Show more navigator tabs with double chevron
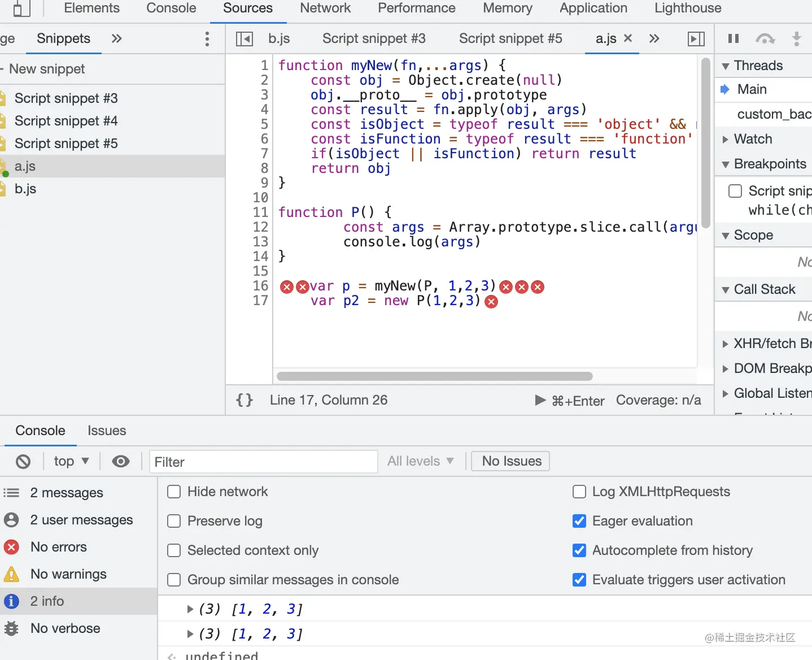The height and width of the screenshot is (660, 812). pyautogui.click(x=116, y=38)
